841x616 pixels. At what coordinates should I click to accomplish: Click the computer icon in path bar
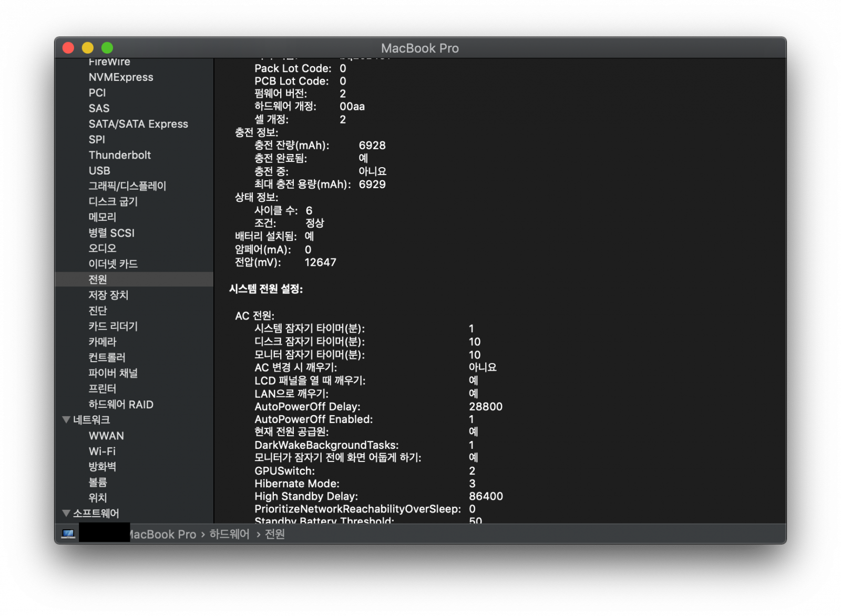(x=68, y=534)
